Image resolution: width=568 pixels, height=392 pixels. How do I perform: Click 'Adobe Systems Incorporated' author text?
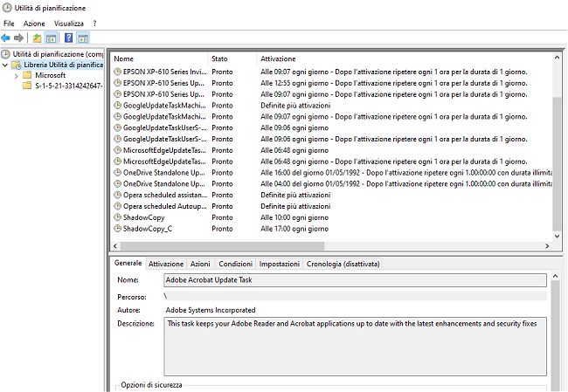(x=211, y=310)
